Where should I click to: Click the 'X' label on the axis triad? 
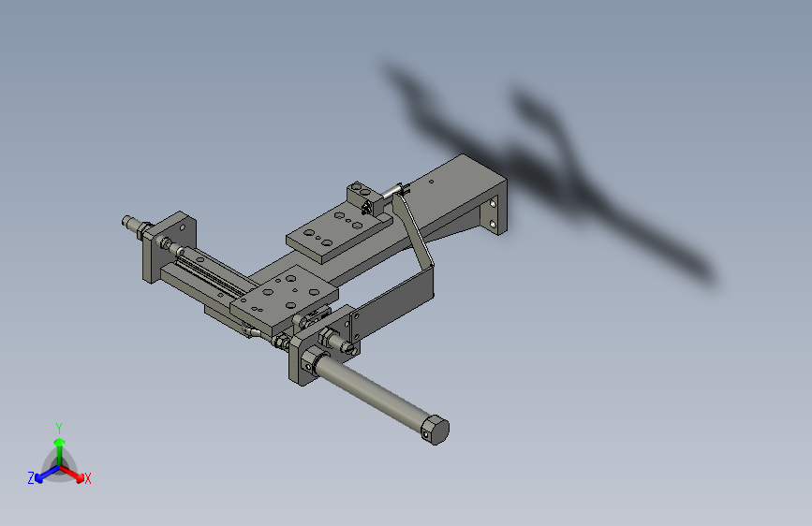[87, 479]
